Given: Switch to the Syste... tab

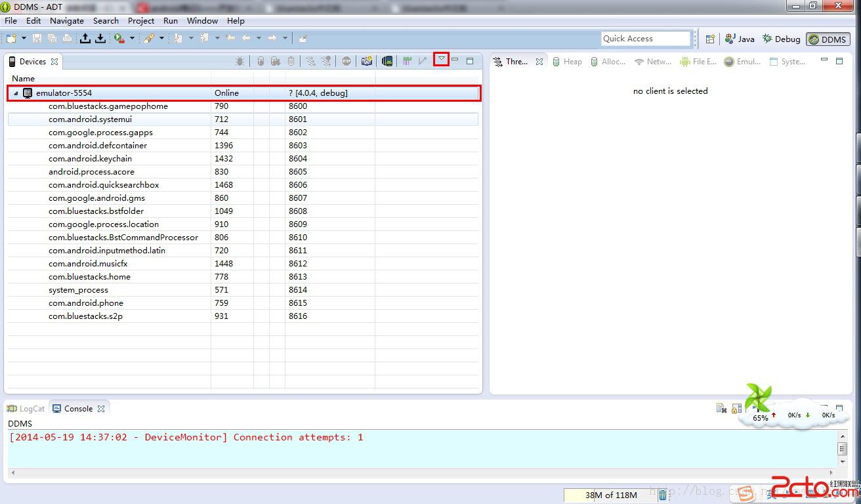Looking at the screenshot, I should tap(787, 61).
